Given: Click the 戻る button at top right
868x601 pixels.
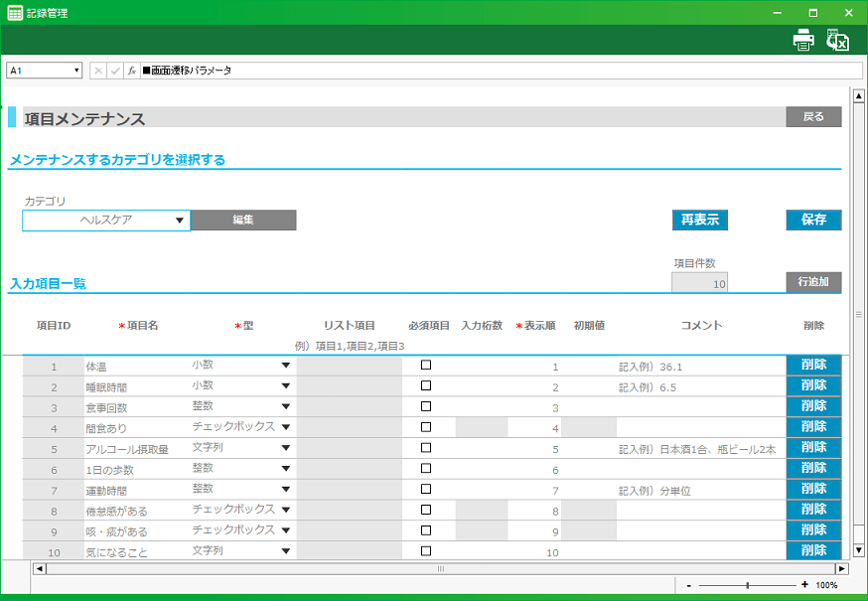Looking at the screenshot, I should (x=812, y=116).
